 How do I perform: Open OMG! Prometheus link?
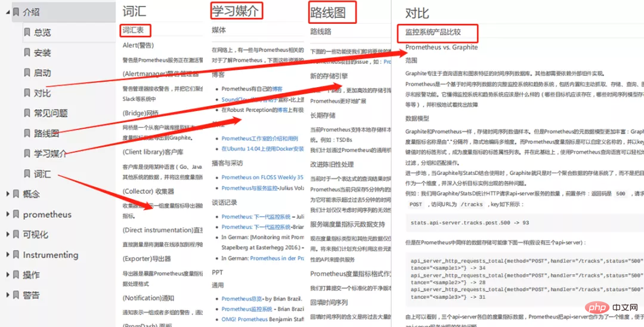coord(245,319)
